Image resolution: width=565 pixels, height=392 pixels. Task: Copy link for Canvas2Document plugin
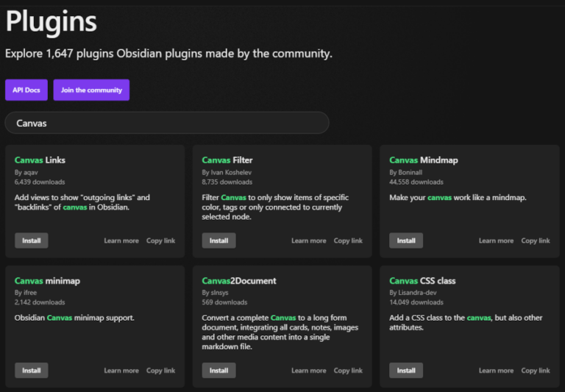pos(348,371)
